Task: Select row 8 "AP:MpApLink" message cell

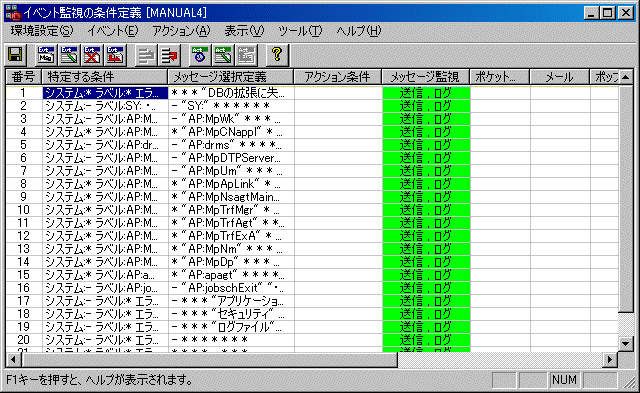Action: pos(231,184)
